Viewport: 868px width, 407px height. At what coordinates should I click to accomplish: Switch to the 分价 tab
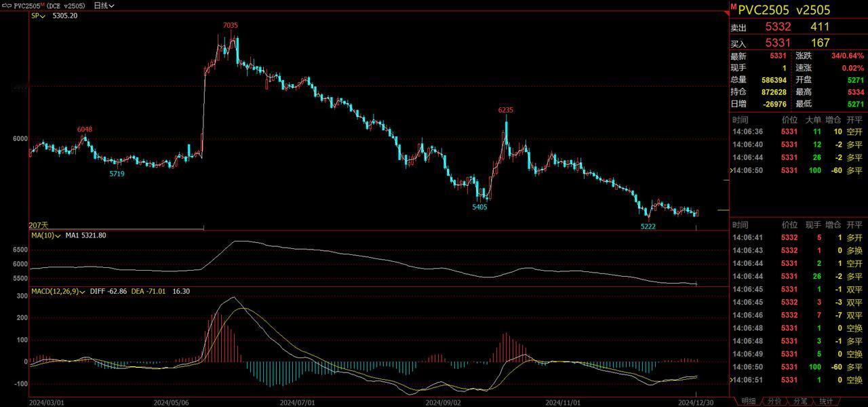pyautogui.click(x=774, y=402)
